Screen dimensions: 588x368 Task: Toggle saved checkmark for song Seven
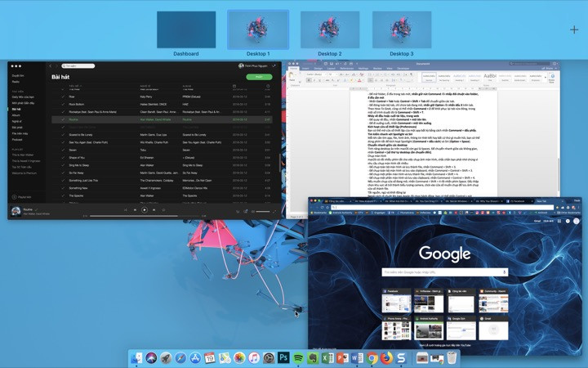64,150
